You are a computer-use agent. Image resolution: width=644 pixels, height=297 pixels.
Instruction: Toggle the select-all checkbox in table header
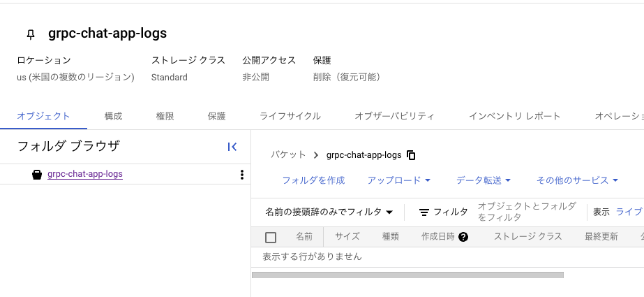point(271,238)
